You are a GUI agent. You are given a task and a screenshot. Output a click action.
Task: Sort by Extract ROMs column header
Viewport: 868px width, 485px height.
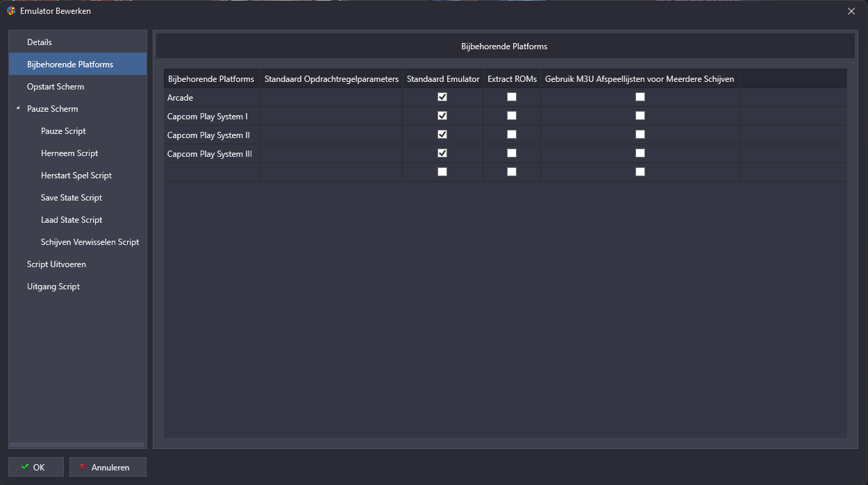tap(512, 79)
